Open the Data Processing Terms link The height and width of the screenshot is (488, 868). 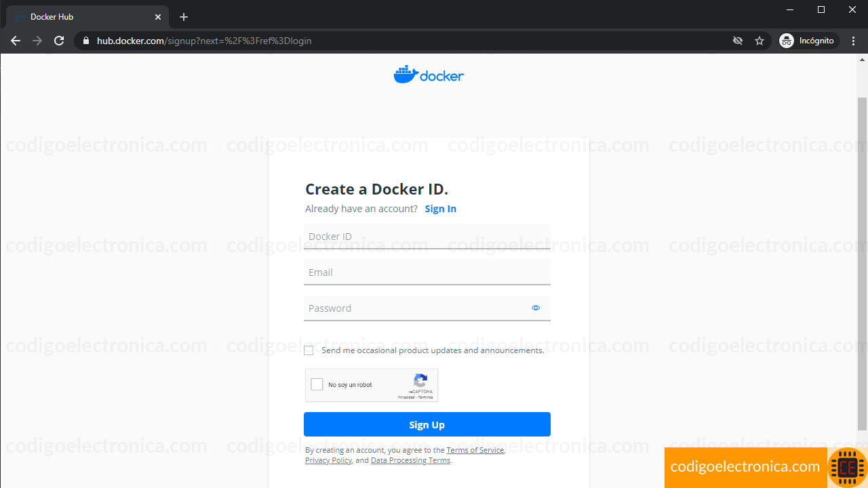click(x=410, y=460)
